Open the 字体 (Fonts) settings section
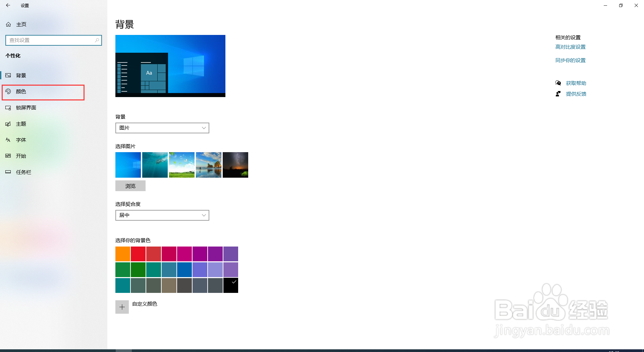 point(21,140)
